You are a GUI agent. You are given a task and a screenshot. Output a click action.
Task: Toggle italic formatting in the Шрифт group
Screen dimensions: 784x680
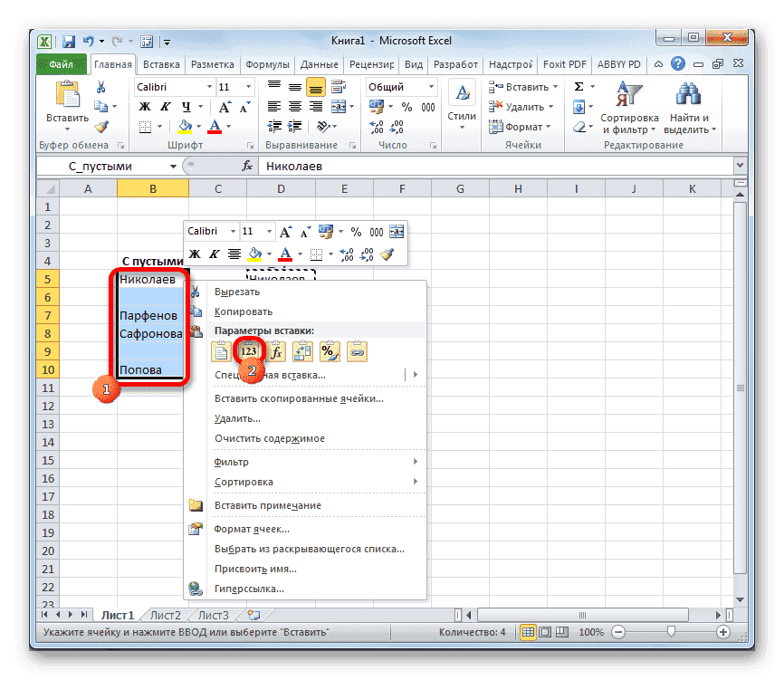pos(166,107)
